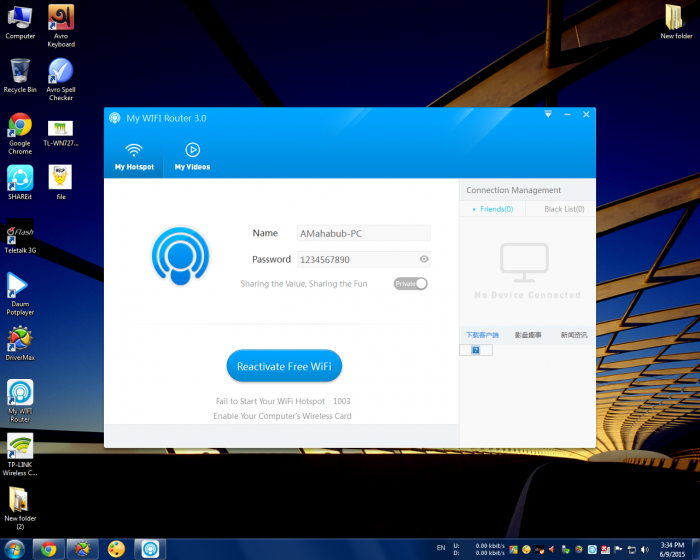The image size is (700, 560).
Task: Open the title bar dropdown menu arrow
Action: 548,116
